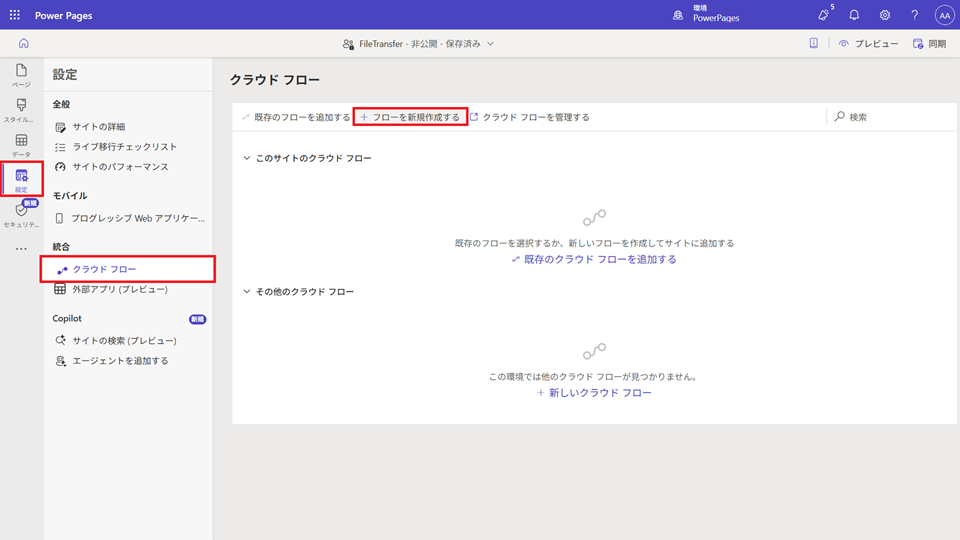This screenshot has height=540, width=960.
Task: Show more workspaces via ellipsis
Action: pos(21,249)
